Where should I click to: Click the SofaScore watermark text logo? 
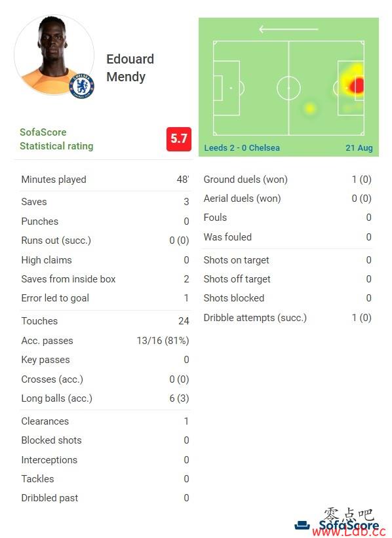(349, 526)
